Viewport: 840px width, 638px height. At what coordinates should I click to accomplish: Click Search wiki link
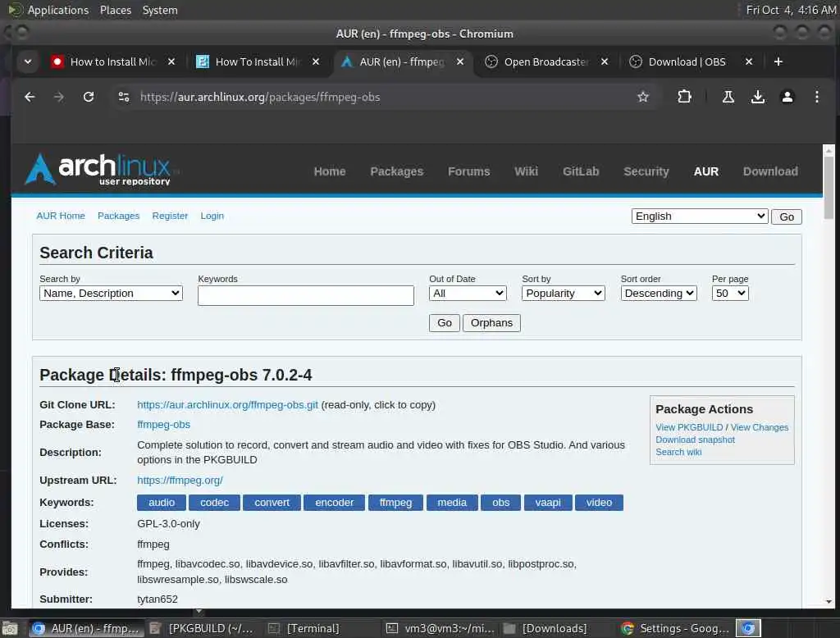(x=678, y=452)
